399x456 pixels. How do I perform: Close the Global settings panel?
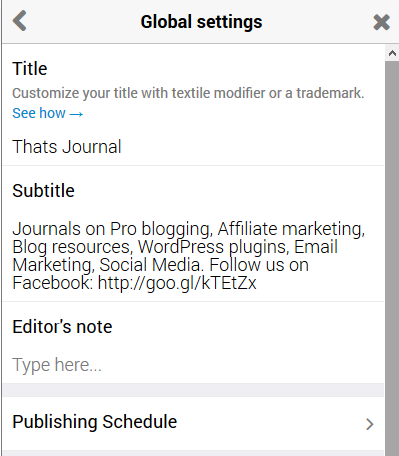(x=381, y=22)
